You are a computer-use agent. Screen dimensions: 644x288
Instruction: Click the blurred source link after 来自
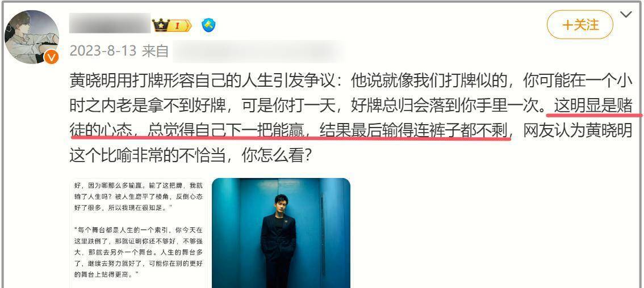tap(258, 50)
